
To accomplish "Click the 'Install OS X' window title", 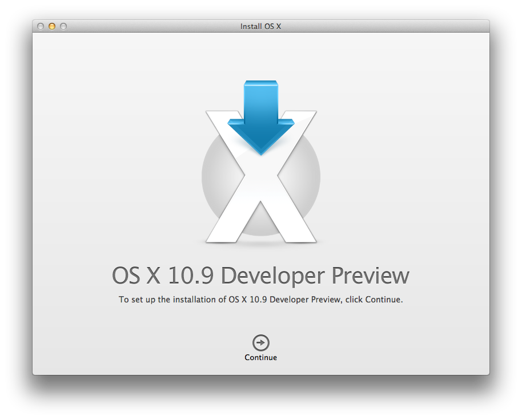I will pyautogui.click(x=260, y=26).
